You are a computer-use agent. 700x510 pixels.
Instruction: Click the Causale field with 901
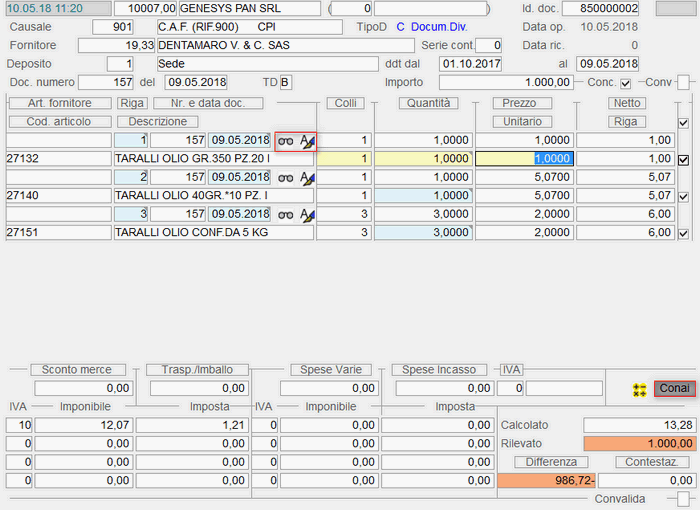pyautogui.click(x=113, y=27)
